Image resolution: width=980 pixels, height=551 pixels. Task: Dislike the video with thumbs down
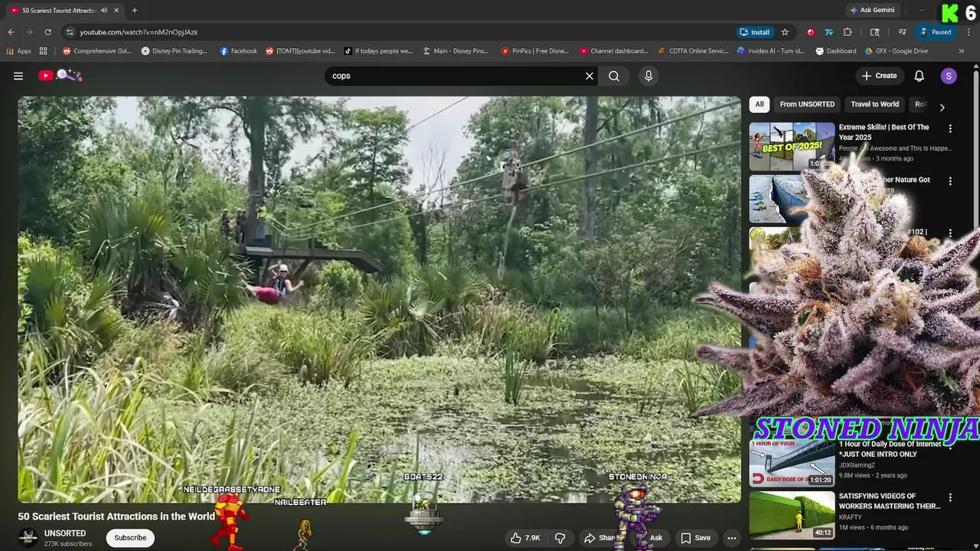click(x=560, y=538)
